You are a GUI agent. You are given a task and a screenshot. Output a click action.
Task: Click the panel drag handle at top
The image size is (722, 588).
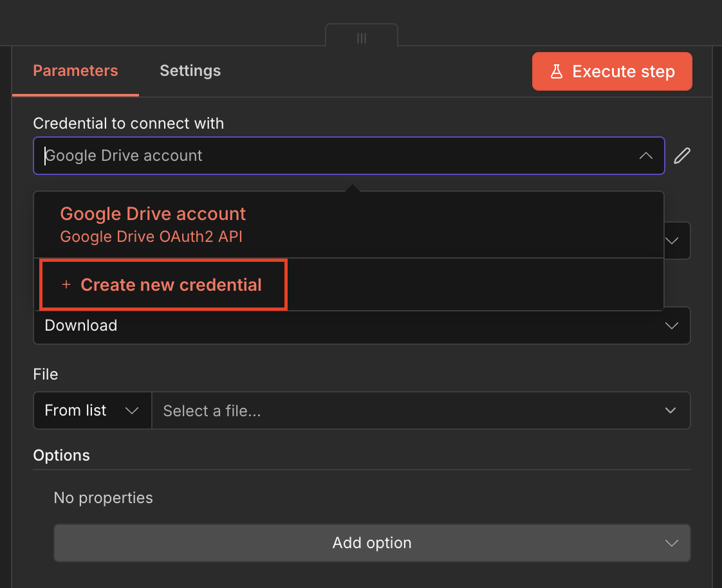click(362, 38)
